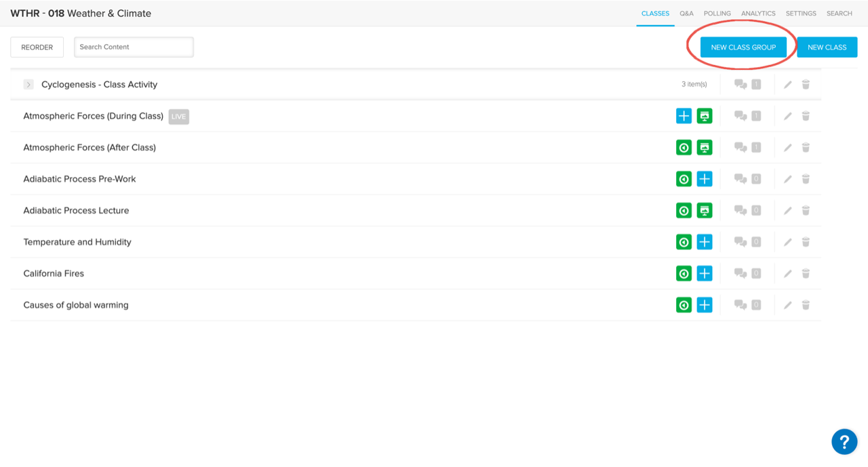
Task: Click the New Class Group button
Action: tap(743, 47)
